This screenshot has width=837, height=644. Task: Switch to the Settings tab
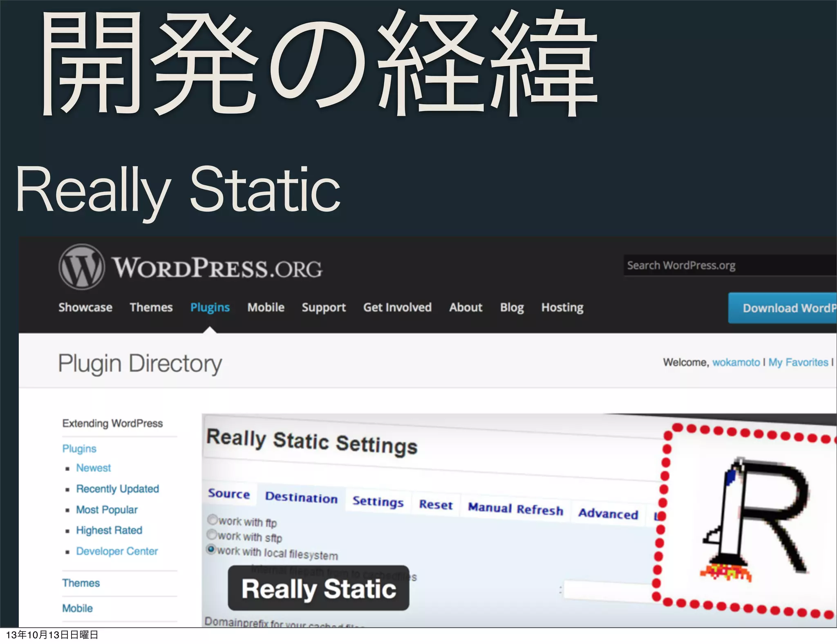378,501
